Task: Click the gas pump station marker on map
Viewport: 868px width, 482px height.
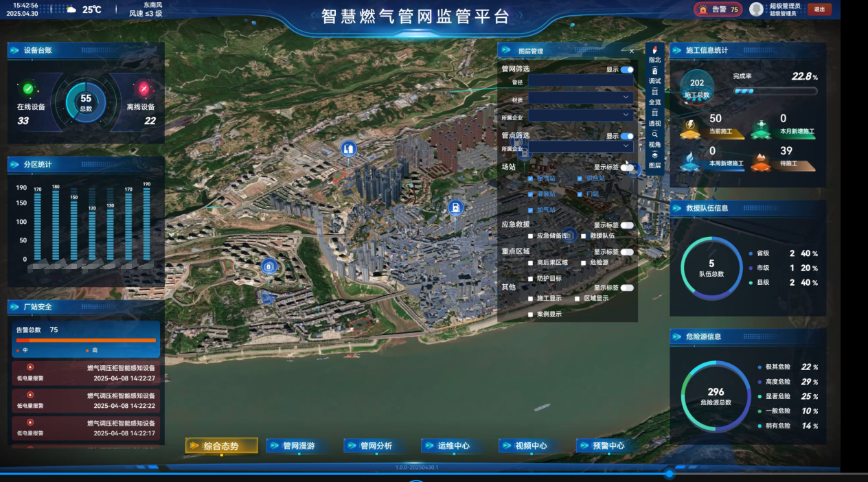Action: click(455, 207)
